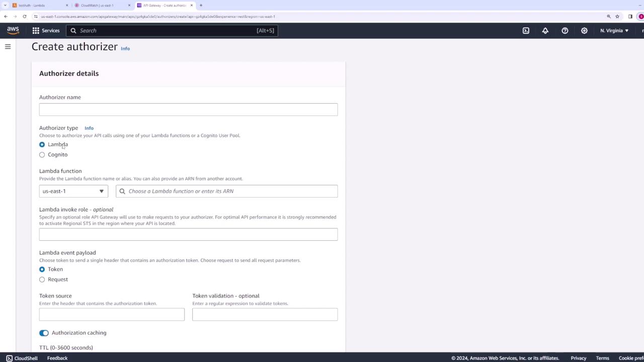
Task: Bookmark this page with the star icon
Action: (x=617, y=17)
